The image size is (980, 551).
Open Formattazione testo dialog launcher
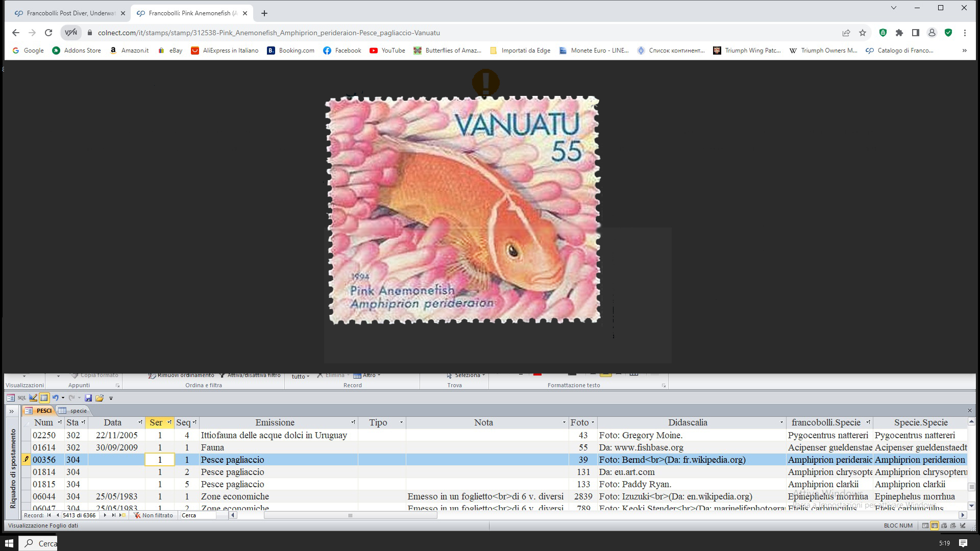pyautogui.click(x=664, y=386)
